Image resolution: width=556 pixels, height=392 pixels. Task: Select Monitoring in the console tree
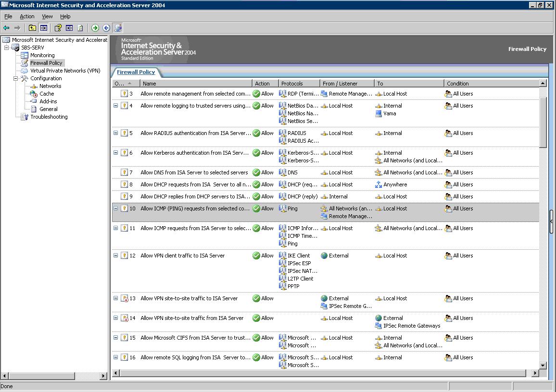pos(42,55)
